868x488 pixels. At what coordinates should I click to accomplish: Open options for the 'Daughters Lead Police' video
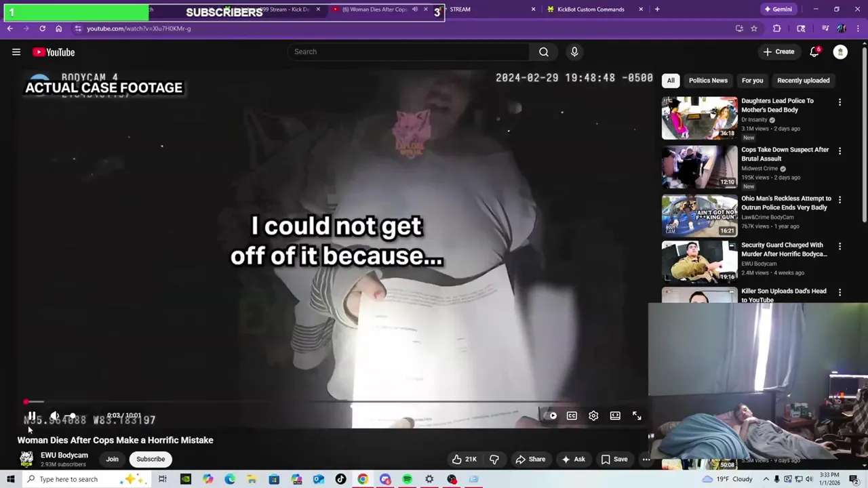point(840,102)
